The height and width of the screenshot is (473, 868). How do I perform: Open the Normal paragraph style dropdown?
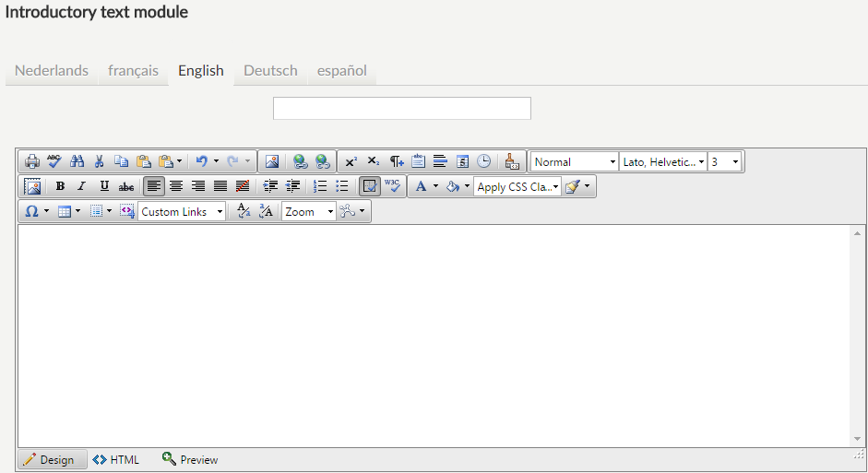pyautogui.click(x=575, y=161)
